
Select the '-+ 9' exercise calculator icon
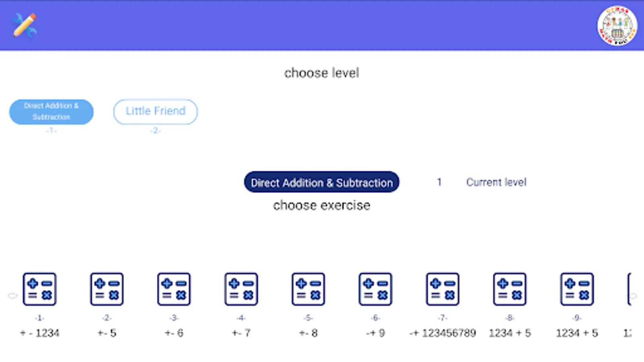tap(375, 289)
